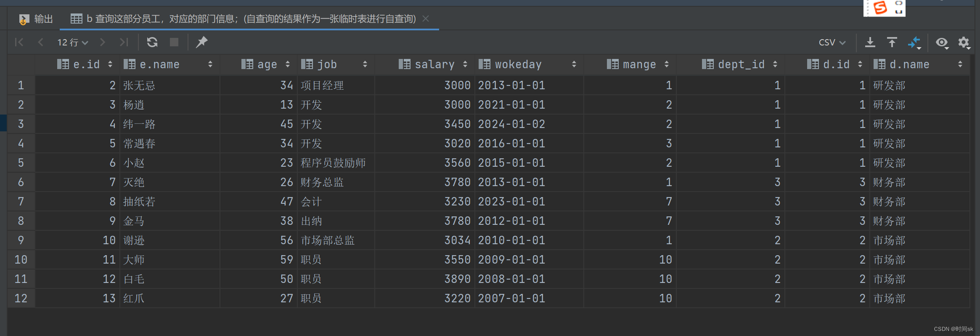Jump to last page of results
Screen dimensions: 980x336
click(124, 42)
